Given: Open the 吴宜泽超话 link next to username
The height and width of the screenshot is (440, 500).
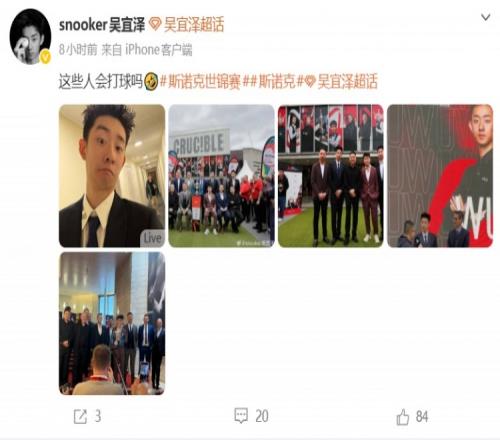Looking at the screenshot, I should coord(194,25).
